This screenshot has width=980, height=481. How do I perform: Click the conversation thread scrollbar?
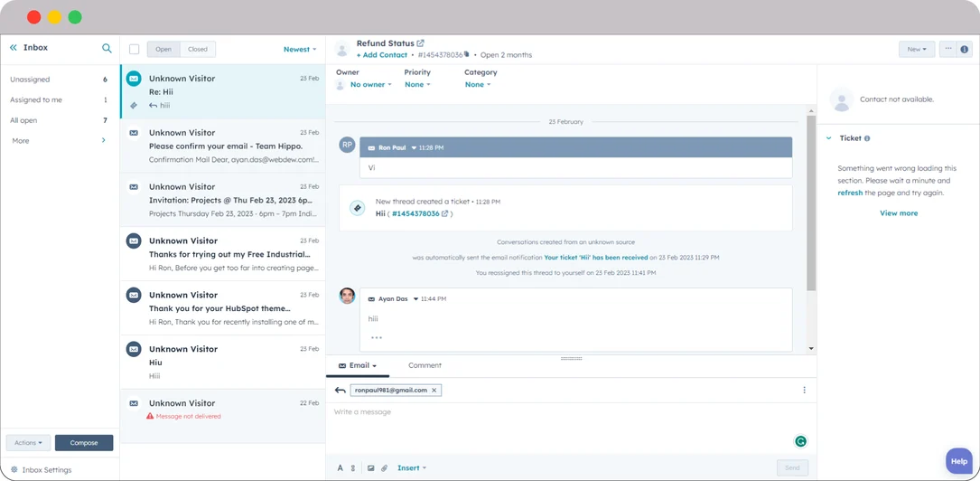tap(810, 203)
